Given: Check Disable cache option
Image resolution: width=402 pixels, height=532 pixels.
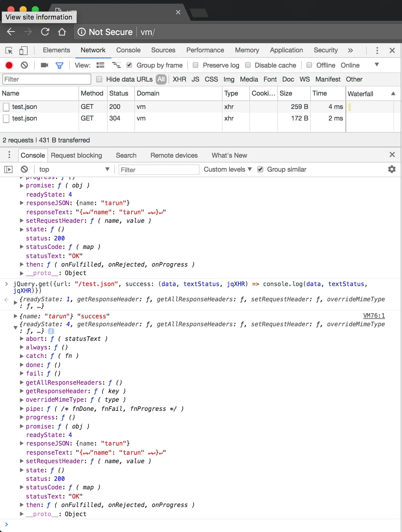Looking at the screenshot, I should 248,65.
